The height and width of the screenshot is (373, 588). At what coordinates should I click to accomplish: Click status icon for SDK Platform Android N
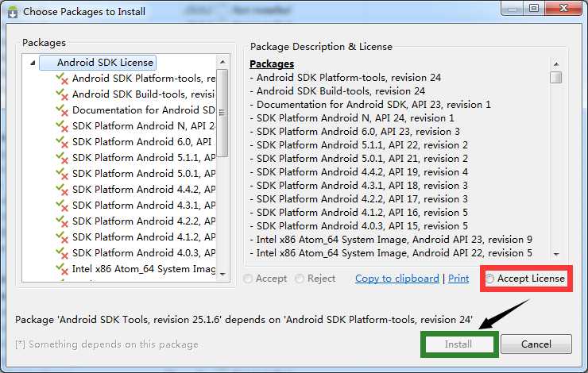[x=61, y=126]
